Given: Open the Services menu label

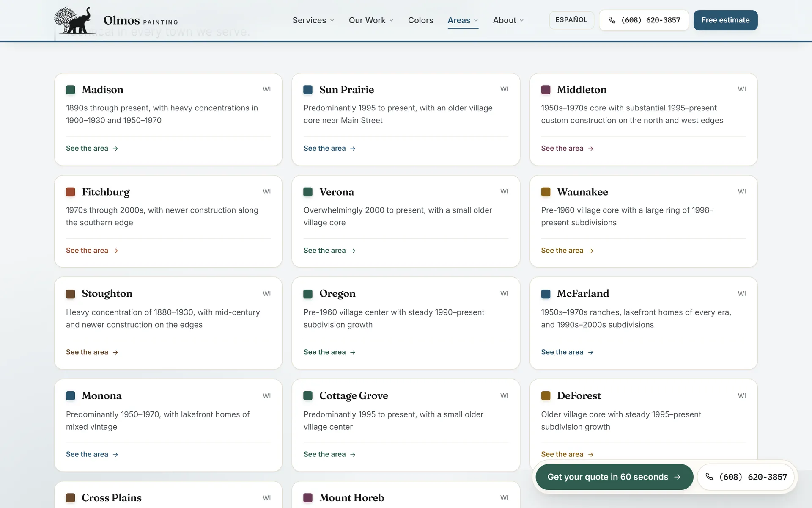Looking at the screenshot, I should coord(309,20).
